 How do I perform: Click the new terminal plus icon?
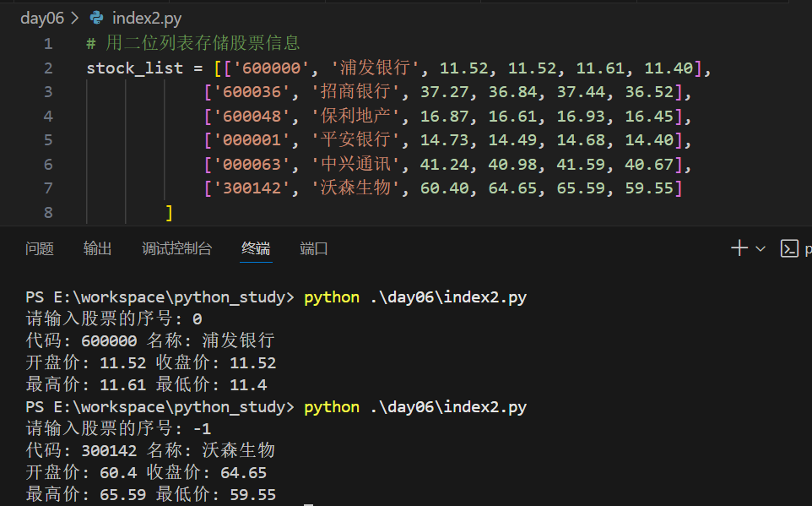tap(739, 248)
